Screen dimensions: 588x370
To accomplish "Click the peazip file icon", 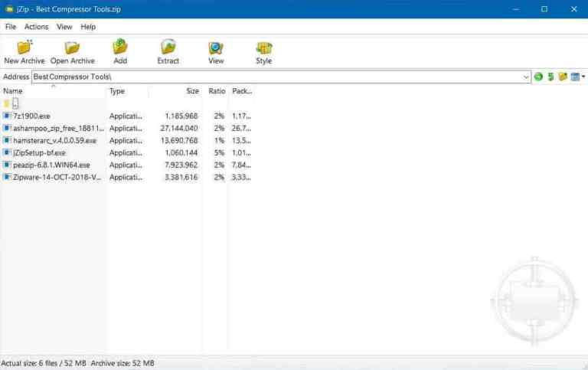I will 7,165.
